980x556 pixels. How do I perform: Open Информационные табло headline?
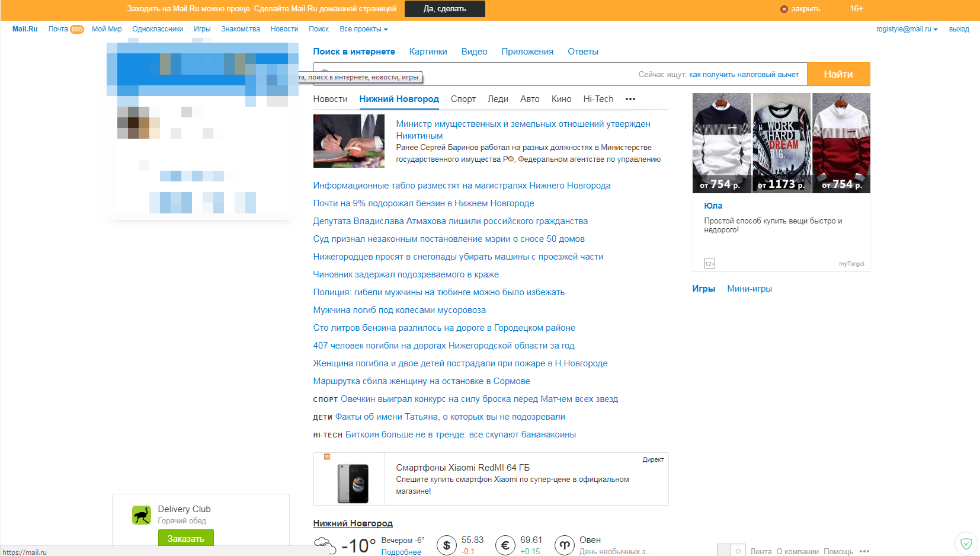point(462,186)
